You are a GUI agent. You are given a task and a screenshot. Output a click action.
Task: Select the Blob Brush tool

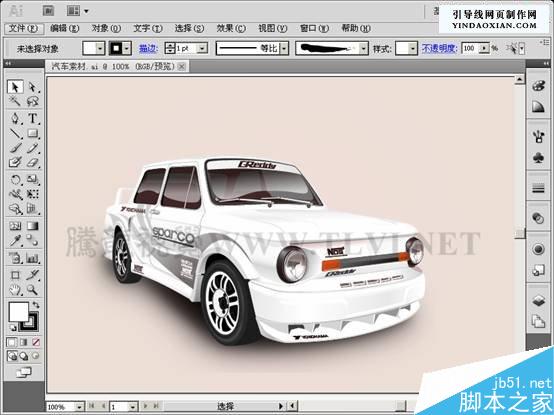point(15,162)
